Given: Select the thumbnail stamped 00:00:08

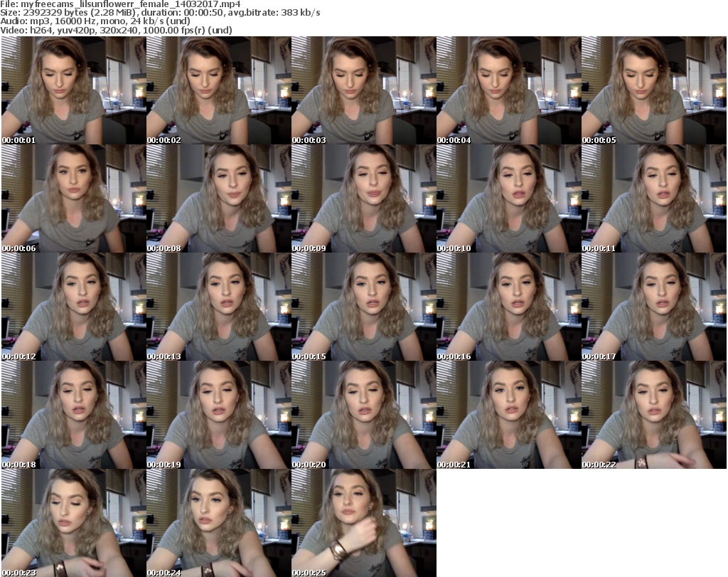Looking at the screenshot, I should (x=219, y=198).
